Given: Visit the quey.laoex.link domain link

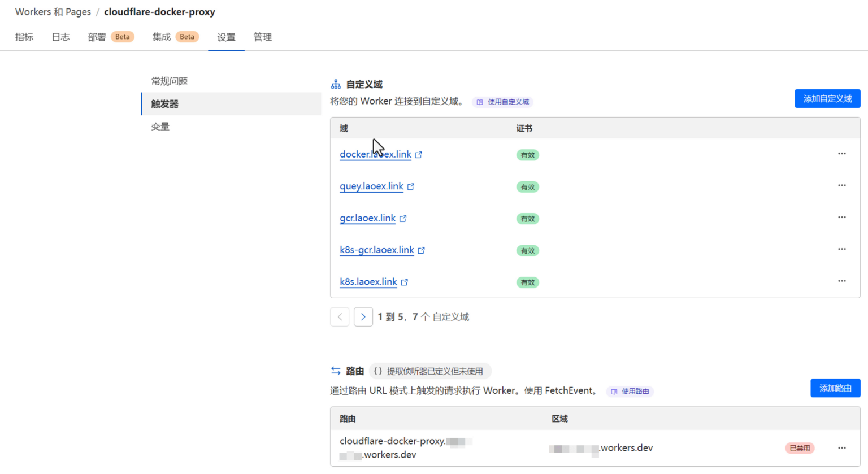Looking at the screenshot, I should coord(371,186).
